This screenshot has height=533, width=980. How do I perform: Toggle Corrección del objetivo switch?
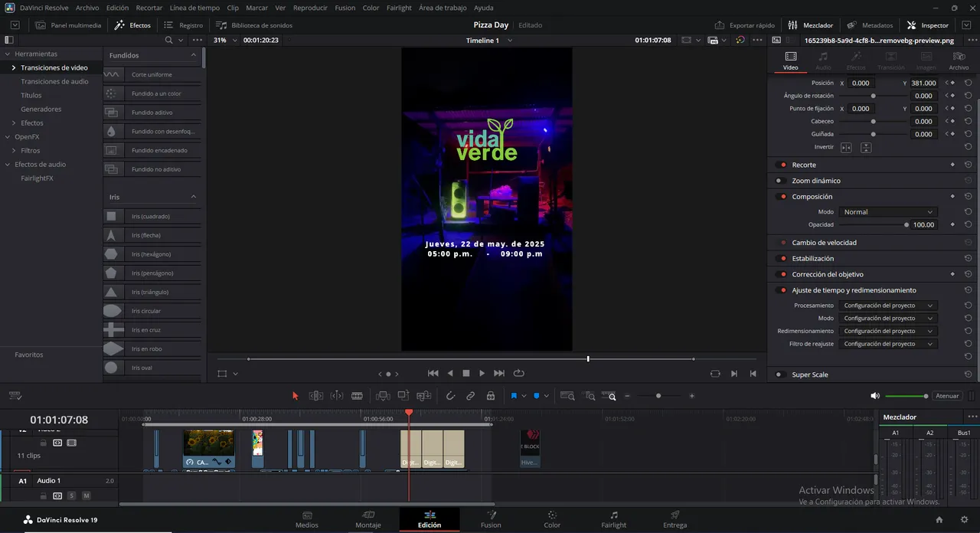(x=782, y=274)
